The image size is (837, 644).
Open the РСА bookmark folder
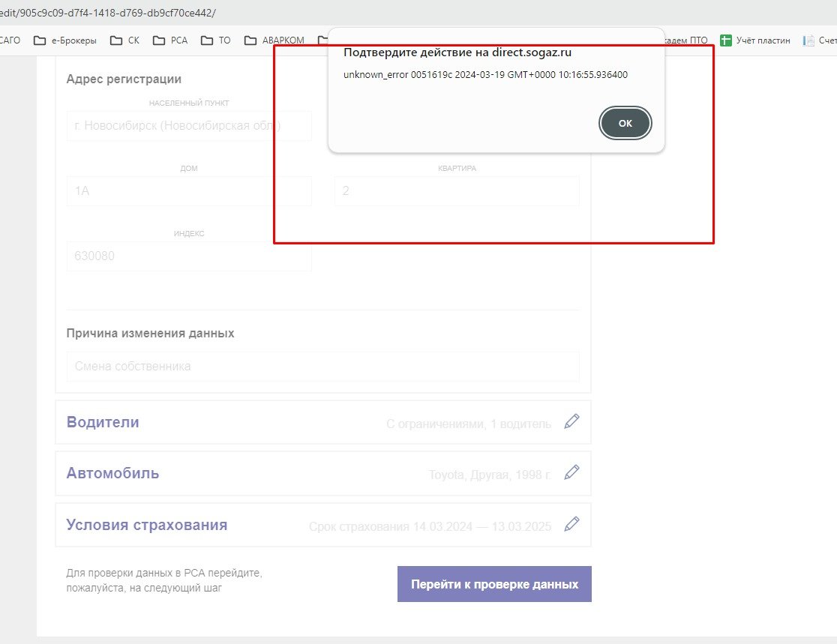(170, 40)
